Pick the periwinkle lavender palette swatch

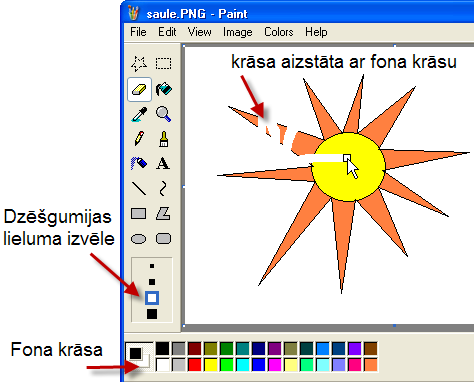pyautogui.click(x=339, y=365)
